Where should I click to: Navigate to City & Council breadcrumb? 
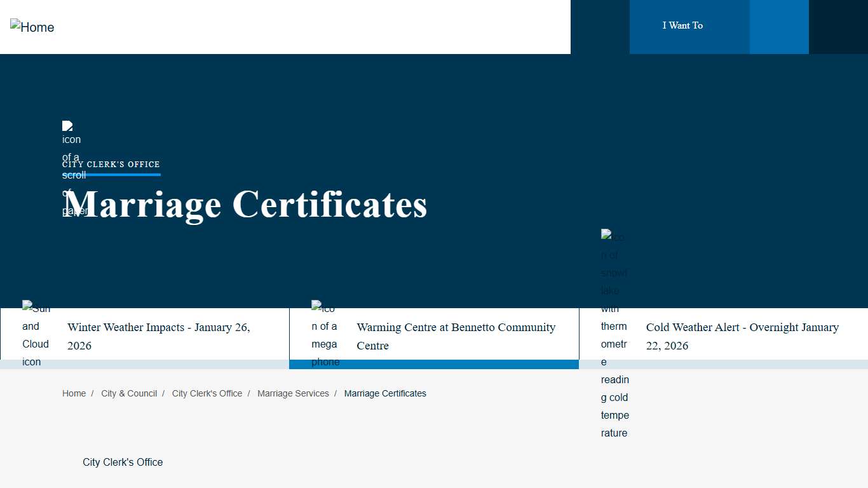[x=129, y=393]
